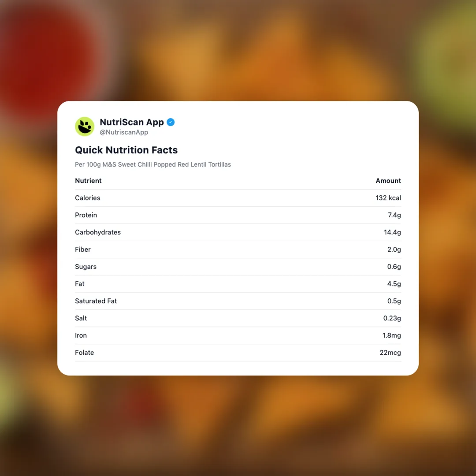This screenshot has height=476, width=476.
Task: Click the blue verified badge
Action: click(171, 122)
